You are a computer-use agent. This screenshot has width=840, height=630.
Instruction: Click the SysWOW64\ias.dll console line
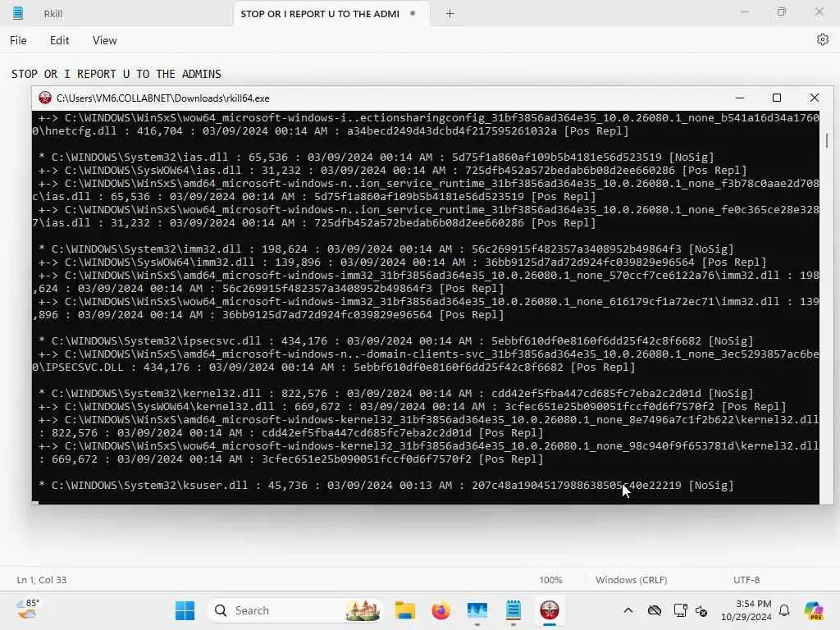[x=393, y=171]
